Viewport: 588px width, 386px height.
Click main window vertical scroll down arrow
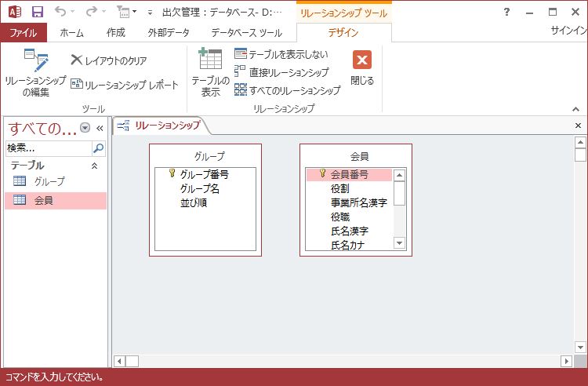pos(580,347)
